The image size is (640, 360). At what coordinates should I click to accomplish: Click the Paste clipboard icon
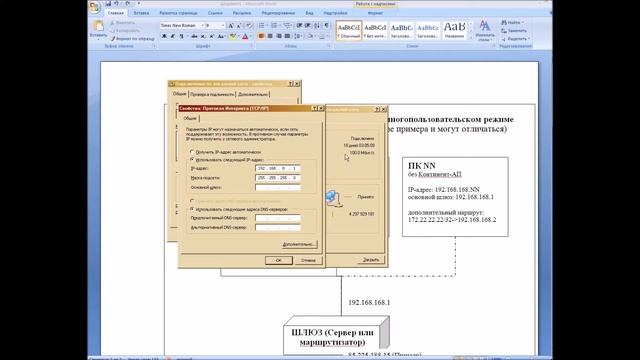click(98, 27)
